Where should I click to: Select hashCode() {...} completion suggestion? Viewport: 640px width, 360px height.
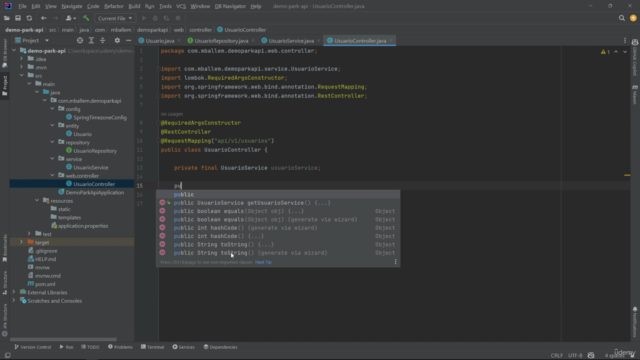pos(278,236)
